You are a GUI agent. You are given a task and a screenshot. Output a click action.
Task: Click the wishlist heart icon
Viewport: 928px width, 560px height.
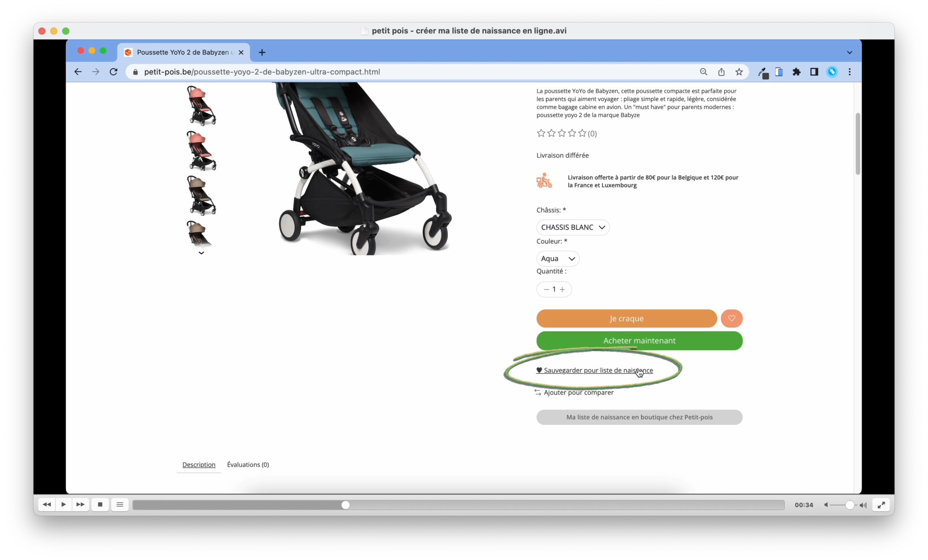(x=731, y=318)
